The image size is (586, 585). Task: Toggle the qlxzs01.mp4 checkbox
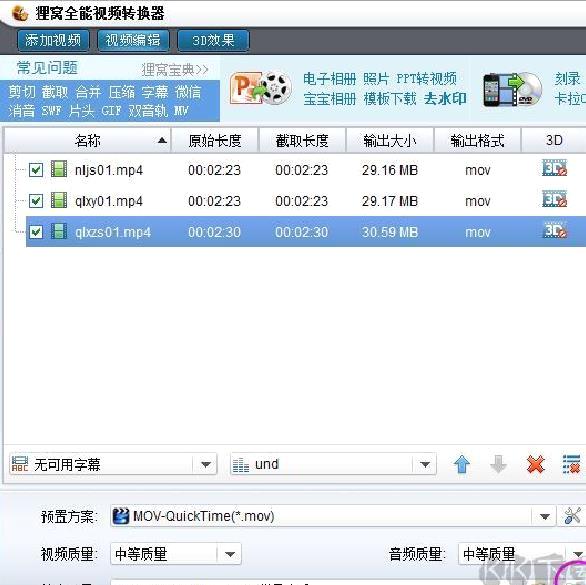tap(36, 232)
